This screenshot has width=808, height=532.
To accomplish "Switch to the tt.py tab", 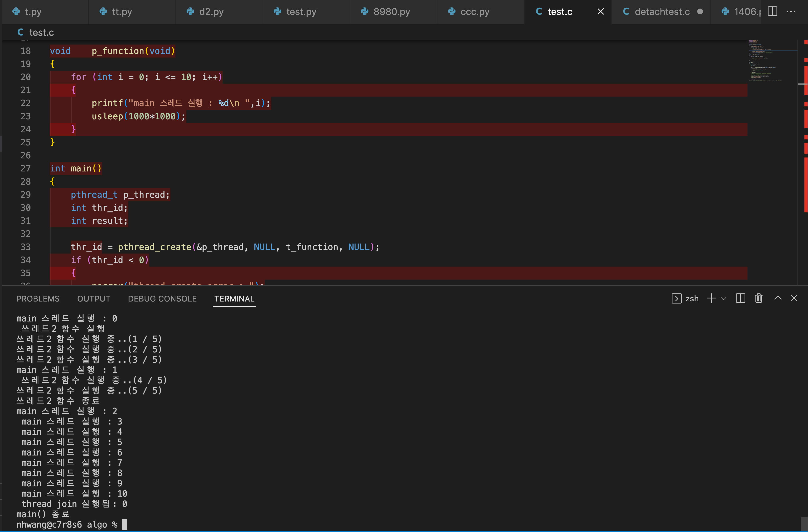I will click(132, 12).
